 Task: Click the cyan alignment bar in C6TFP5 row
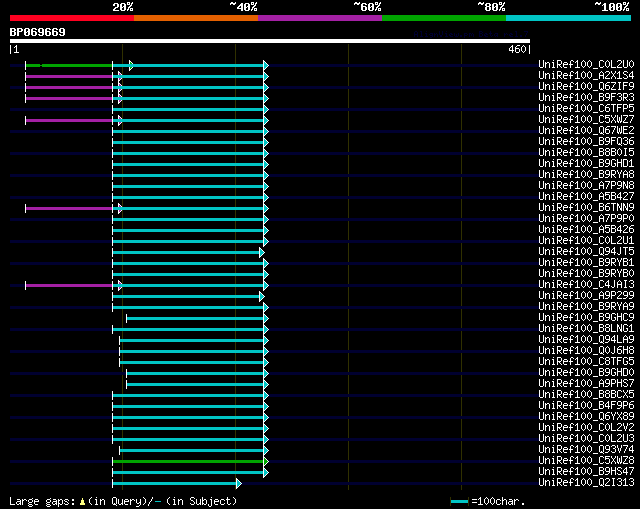click(190, 109)
